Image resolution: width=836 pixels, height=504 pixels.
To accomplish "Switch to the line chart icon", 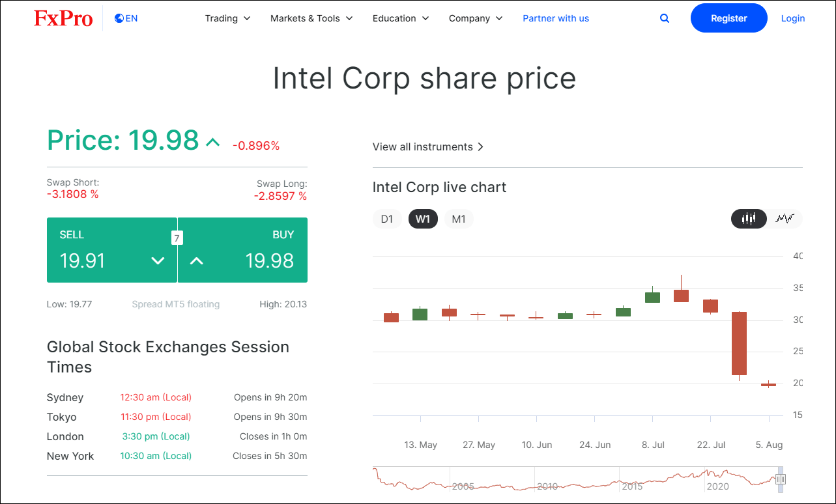I will [785, 219].
